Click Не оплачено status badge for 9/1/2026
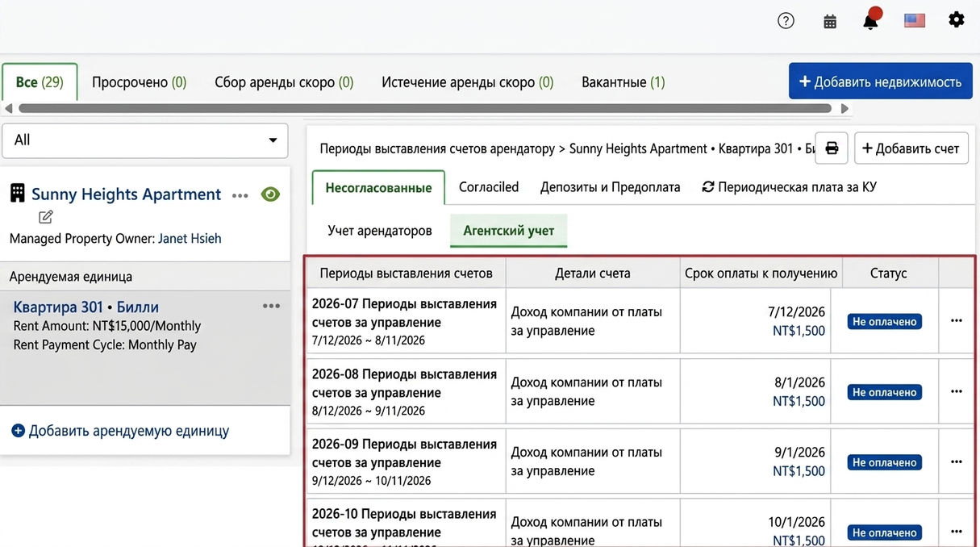The width and height of the screenshot is (980, 547). pyautogui.click(x=885, y=461)
